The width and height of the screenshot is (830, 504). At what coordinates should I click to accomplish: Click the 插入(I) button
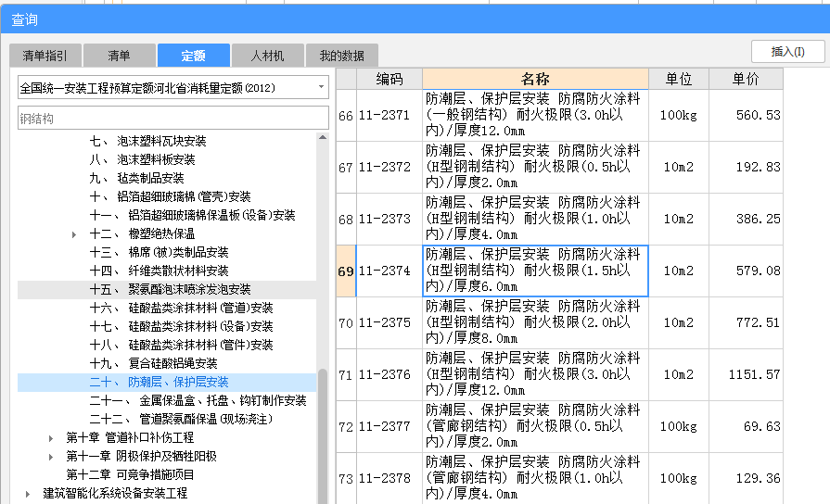tap(787, 52)
